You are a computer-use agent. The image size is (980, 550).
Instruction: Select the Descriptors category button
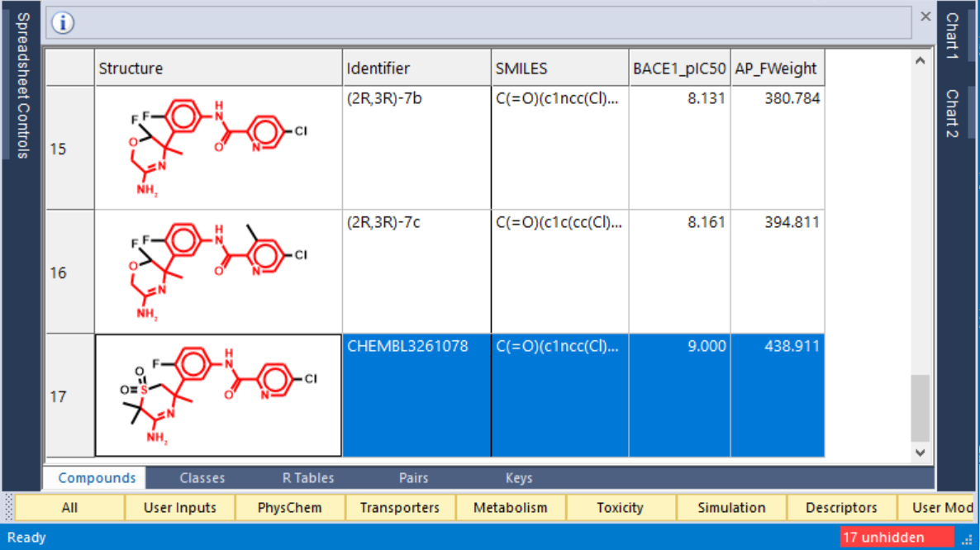point(841,508)
